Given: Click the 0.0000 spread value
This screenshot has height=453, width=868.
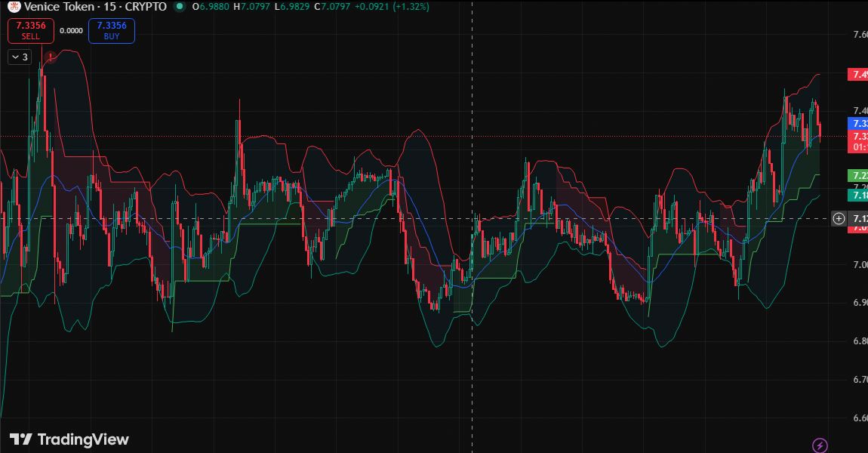Looking at the screenshot, I should click(72, 31).
